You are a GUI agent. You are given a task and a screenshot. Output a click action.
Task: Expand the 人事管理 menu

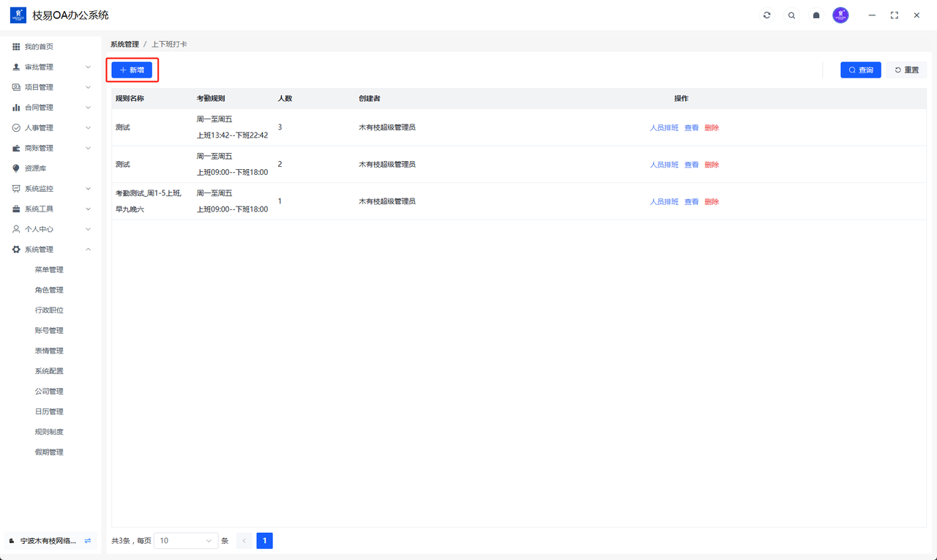point(51,128)
